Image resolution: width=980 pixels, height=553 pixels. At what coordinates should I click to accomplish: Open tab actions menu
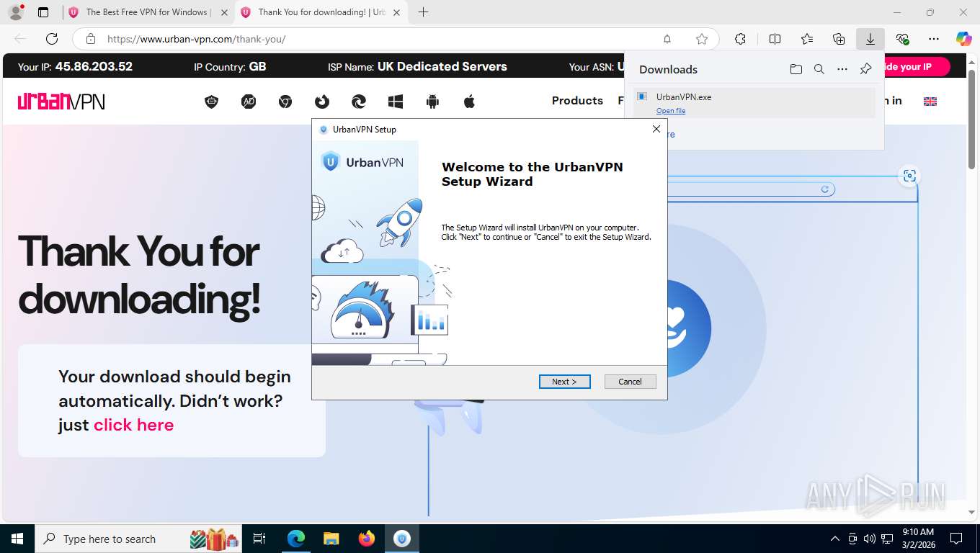tap(43, 12)
